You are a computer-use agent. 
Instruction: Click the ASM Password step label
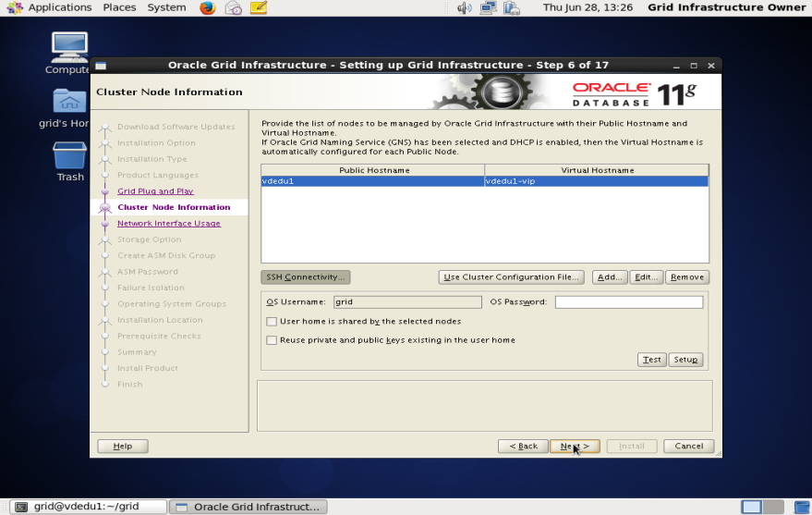(x=148, y=272)
